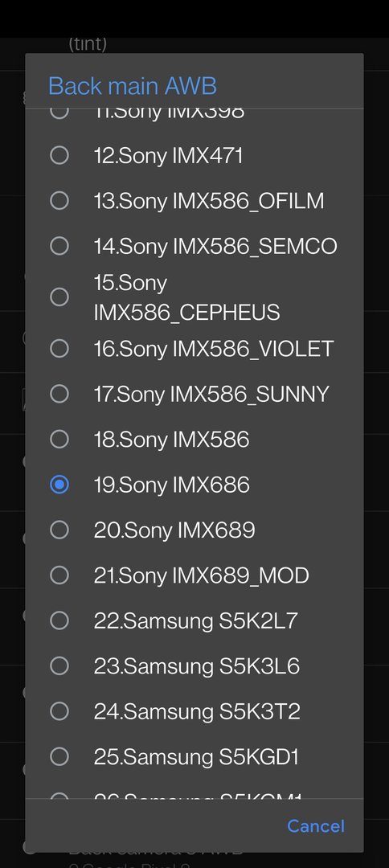Click the selected 19.Sony IMX686 radio
The image size is (389, 868).
click(59, 485)
